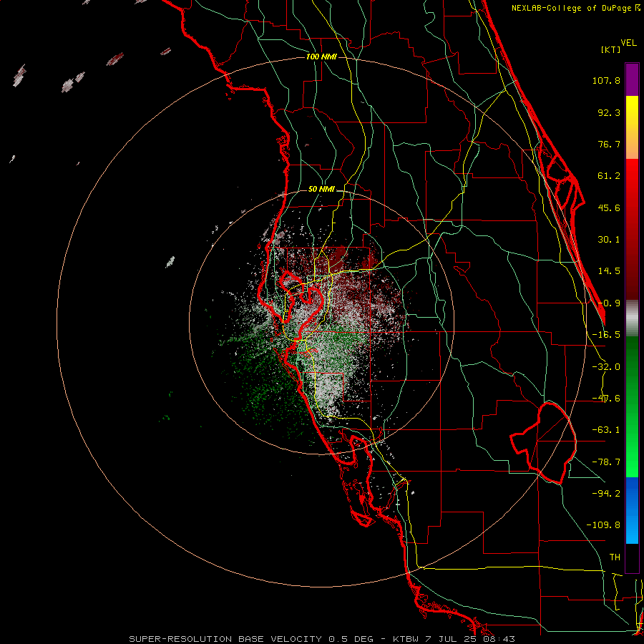The image size is (644, 644).
Task: Click the VEL legend title
Action: click(629, 43)
